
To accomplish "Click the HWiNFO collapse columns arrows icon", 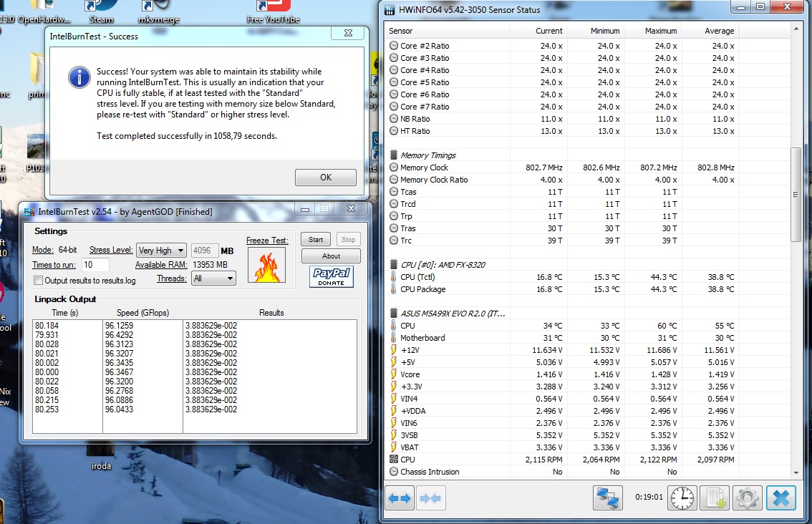I will [430, 498].
